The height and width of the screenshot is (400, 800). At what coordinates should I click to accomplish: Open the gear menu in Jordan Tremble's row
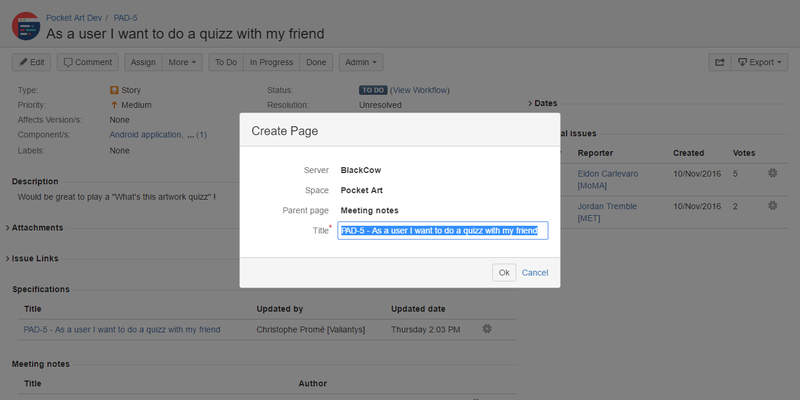(x=772, y=205)
